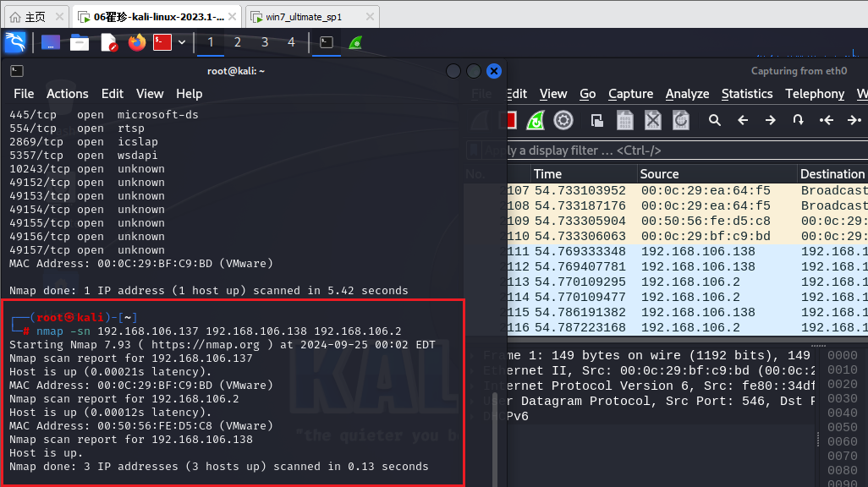Close the 主页 tab
The width and height of the screenshot is (868, 487).
[x=59, y=17]
